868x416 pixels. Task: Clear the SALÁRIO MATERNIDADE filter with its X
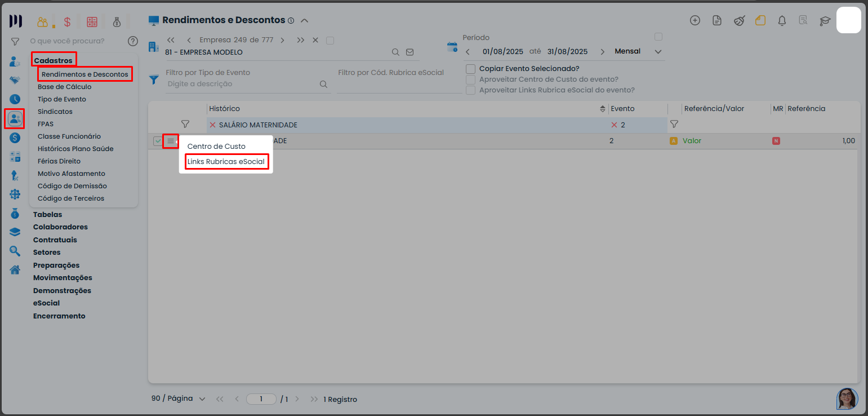(212, 125)
